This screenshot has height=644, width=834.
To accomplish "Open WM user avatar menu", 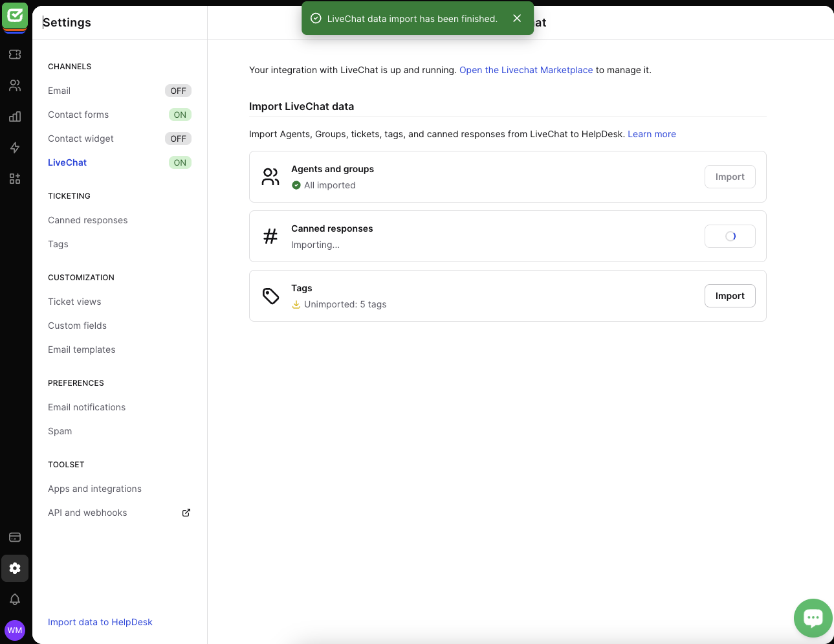I will pyautogui.click(x=15, y=630).
